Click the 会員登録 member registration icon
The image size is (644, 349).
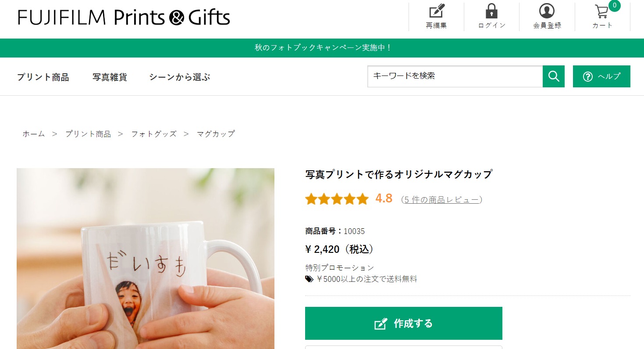[x=547, y=11]
